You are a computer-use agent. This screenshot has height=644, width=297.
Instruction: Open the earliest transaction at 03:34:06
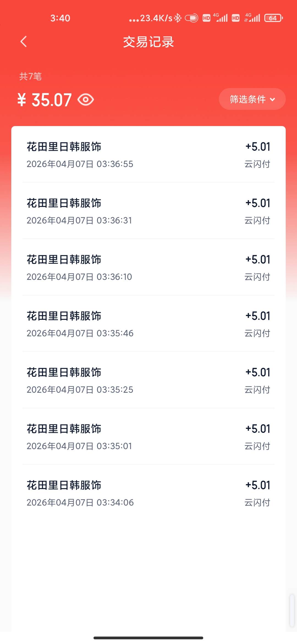click(148, 493)
